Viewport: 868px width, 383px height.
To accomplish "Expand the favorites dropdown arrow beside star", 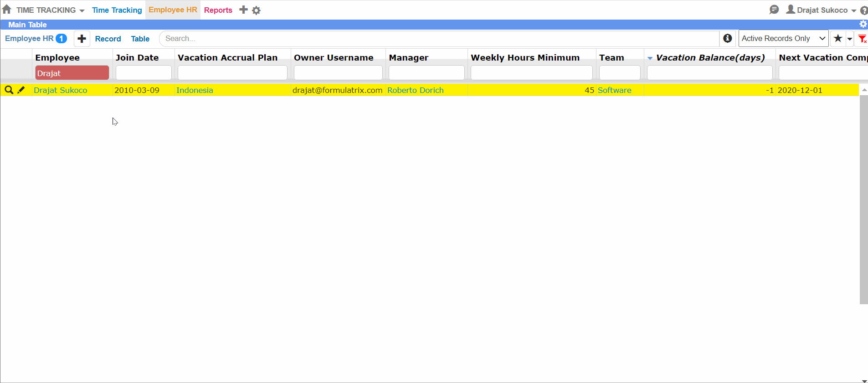I will pos(850,39).
